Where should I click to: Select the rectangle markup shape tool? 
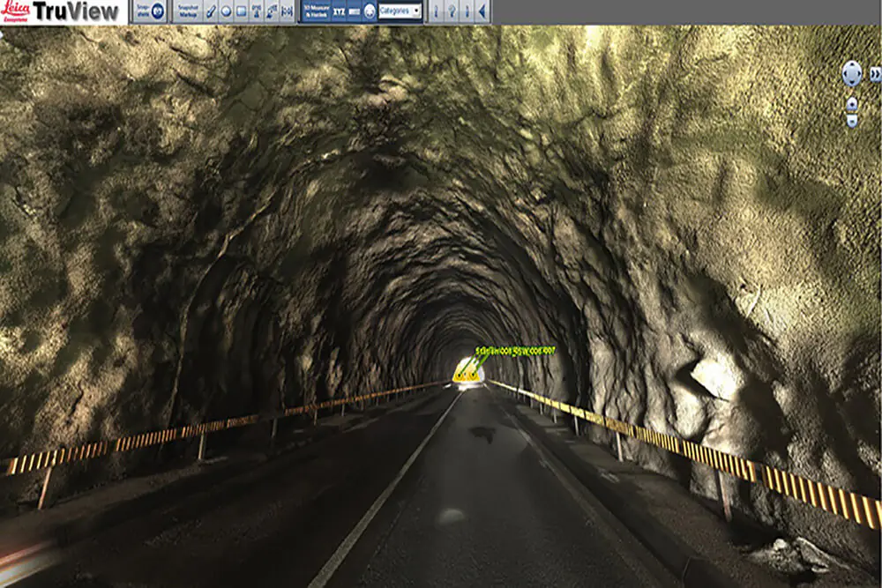click(x=241, y=11)
